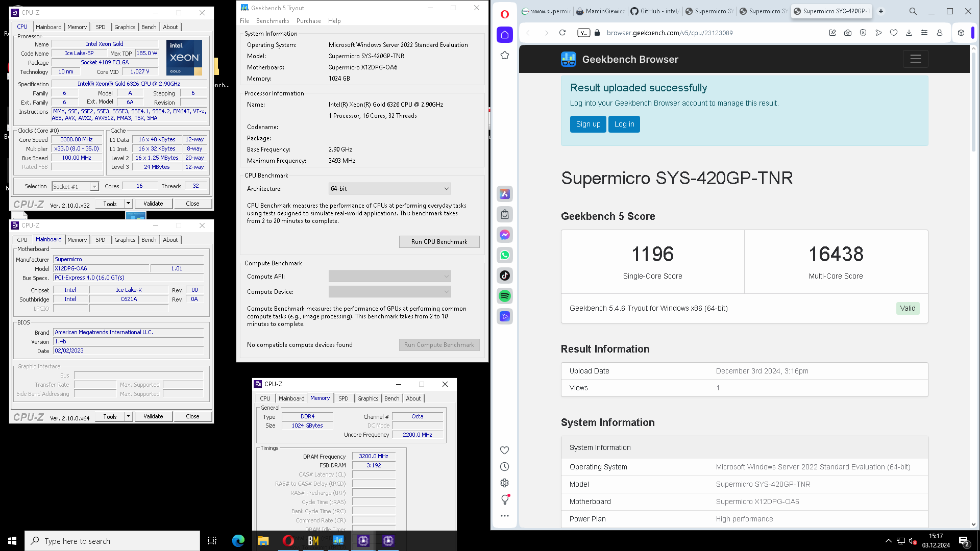Open notification center in tray
The height and width of the screenshot is (551, 980).
[964, 541]
